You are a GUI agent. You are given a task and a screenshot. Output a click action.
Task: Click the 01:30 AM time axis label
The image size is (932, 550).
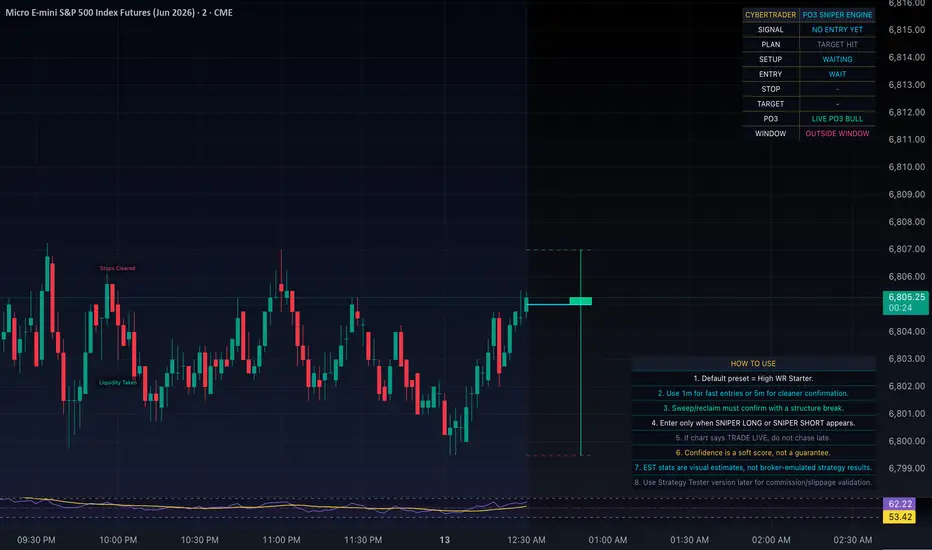689,540
